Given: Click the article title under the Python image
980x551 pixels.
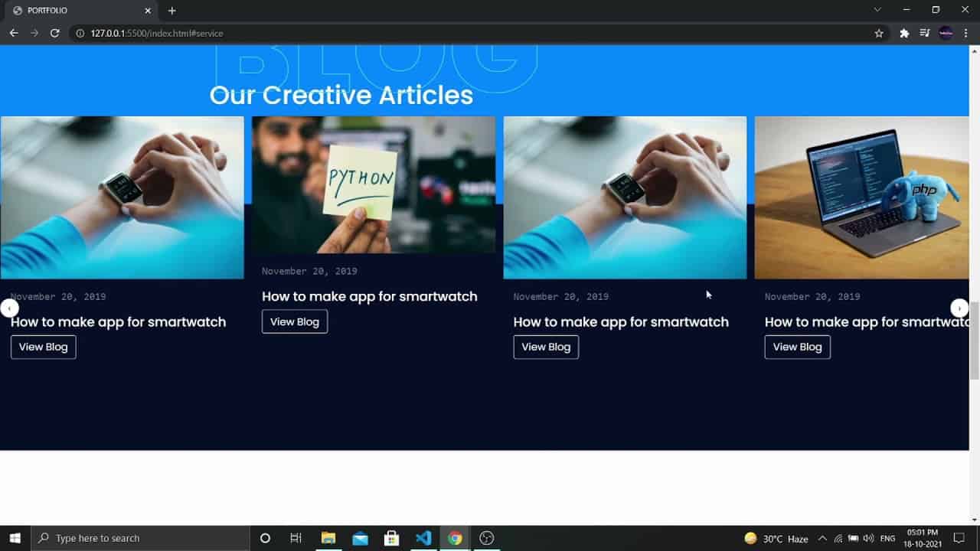Looking at the screenshot, I should 370,296.
